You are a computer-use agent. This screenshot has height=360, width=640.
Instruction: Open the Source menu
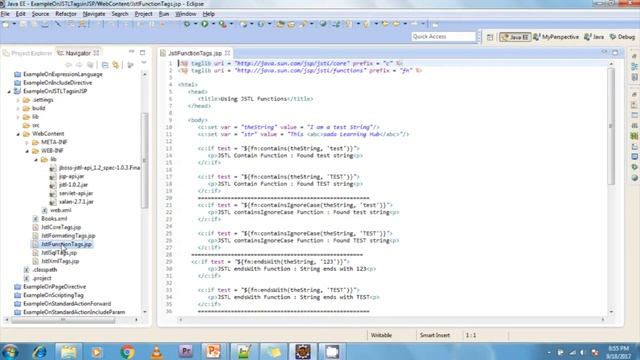(x=40, y=14)
